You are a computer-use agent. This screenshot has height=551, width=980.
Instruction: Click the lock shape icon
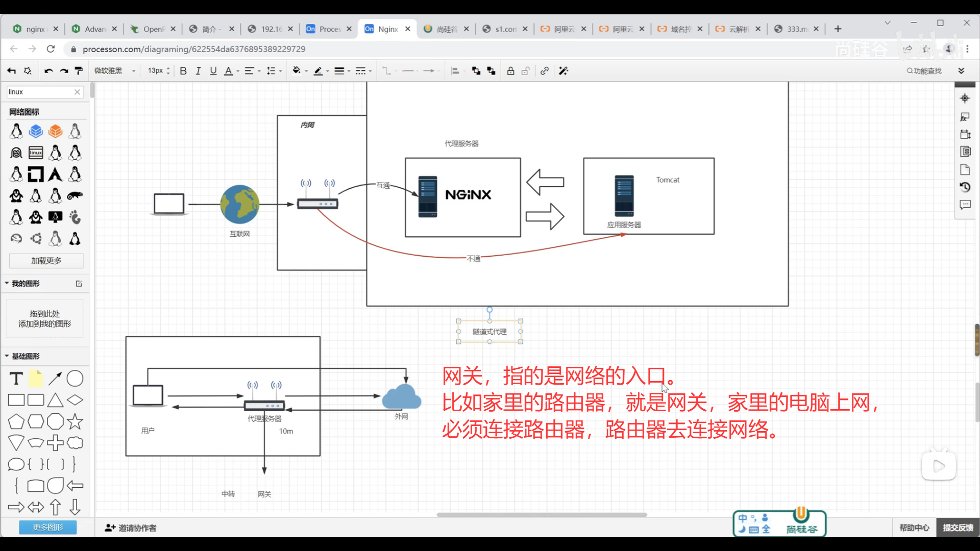[x=510, y=71]
